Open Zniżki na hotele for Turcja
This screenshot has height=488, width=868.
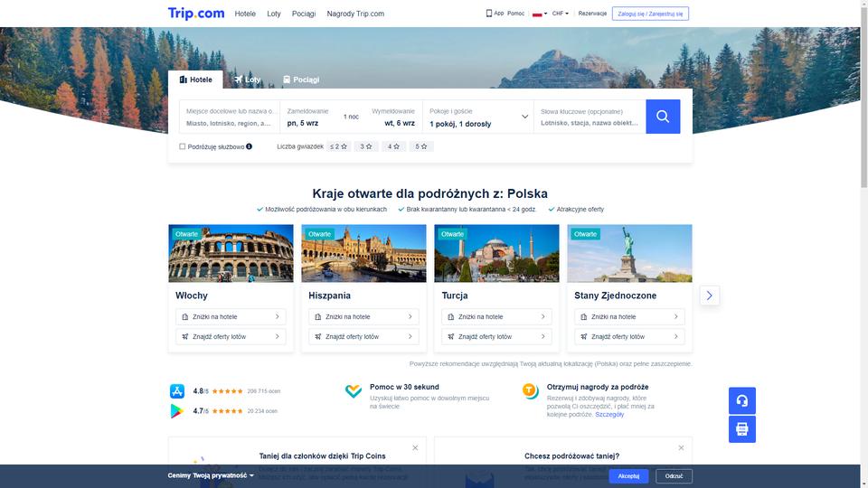coord(496,317)
